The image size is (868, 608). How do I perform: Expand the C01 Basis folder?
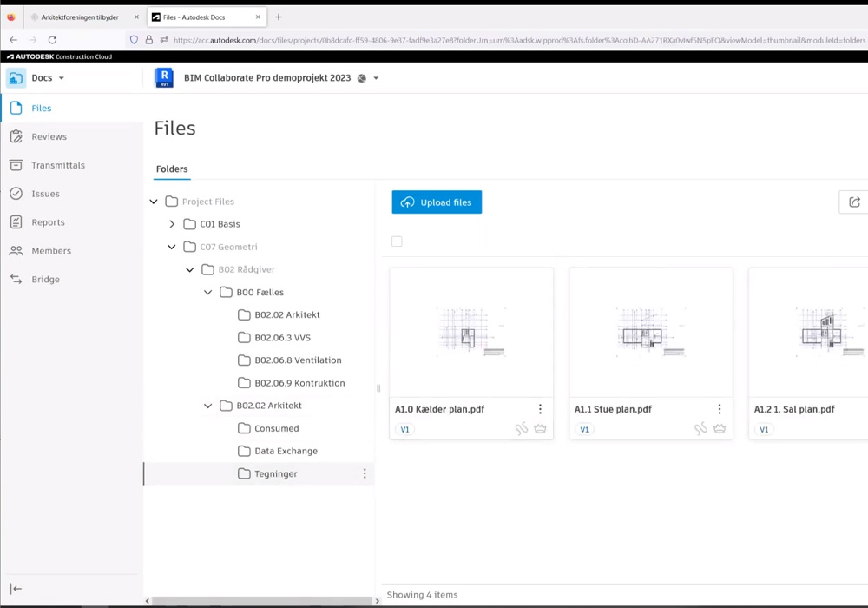[172, 224]
